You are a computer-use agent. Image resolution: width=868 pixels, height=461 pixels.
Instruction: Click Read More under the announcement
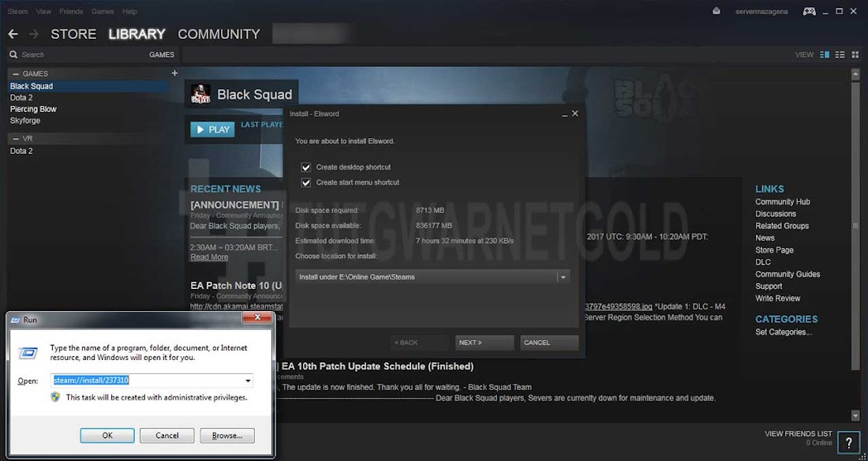coord(209,257)
